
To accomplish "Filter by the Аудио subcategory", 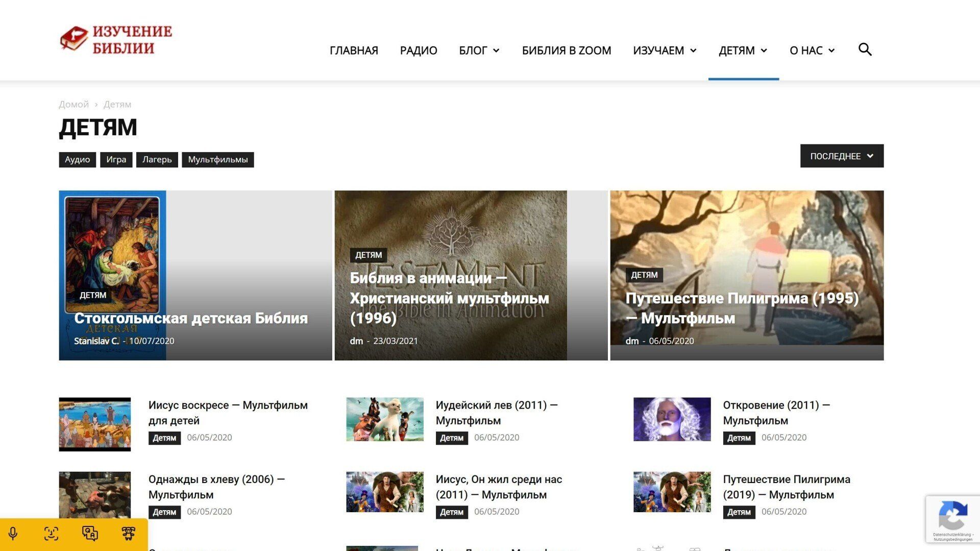I will pyautogui.click(x=78, y=159).
